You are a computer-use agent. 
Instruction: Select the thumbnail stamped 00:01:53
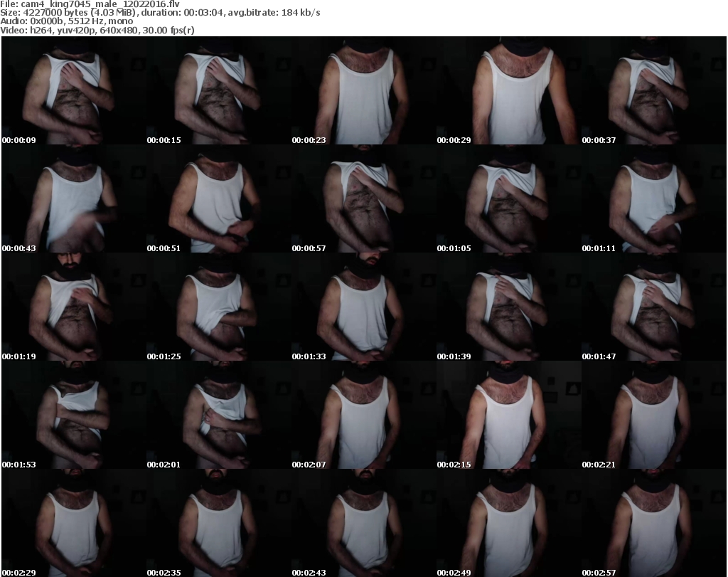coord(74,415)
